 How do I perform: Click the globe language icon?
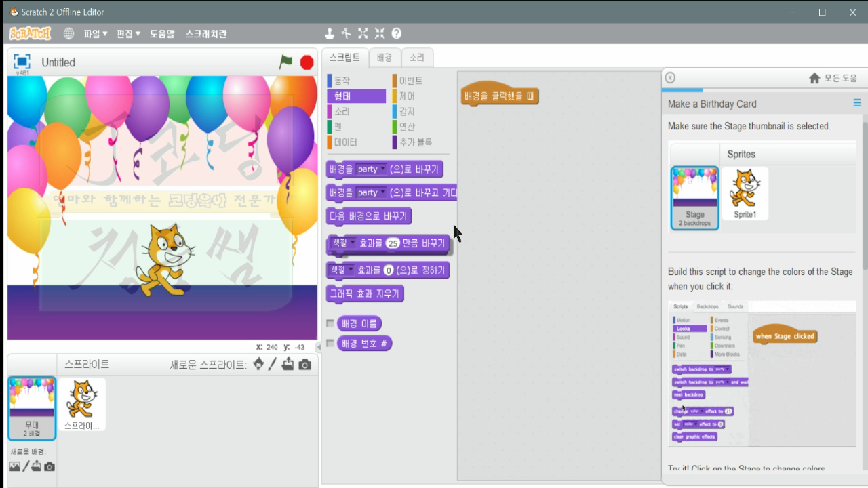(68, 33)
